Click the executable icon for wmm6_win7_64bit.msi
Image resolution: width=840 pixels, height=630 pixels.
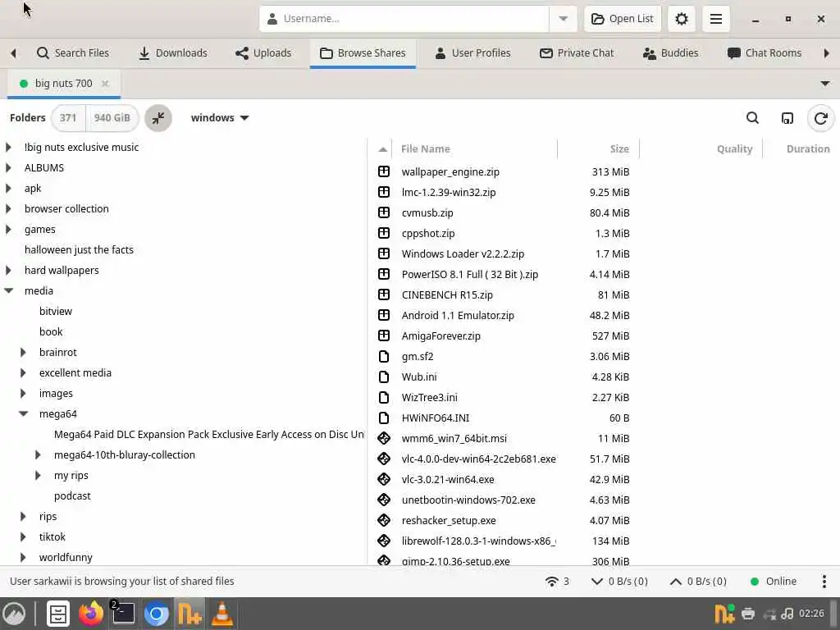[384, 438]
